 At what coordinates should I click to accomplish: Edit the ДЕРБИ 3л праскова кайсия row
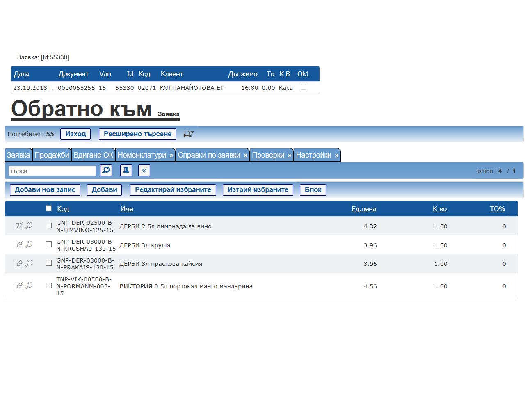[19, 263]
